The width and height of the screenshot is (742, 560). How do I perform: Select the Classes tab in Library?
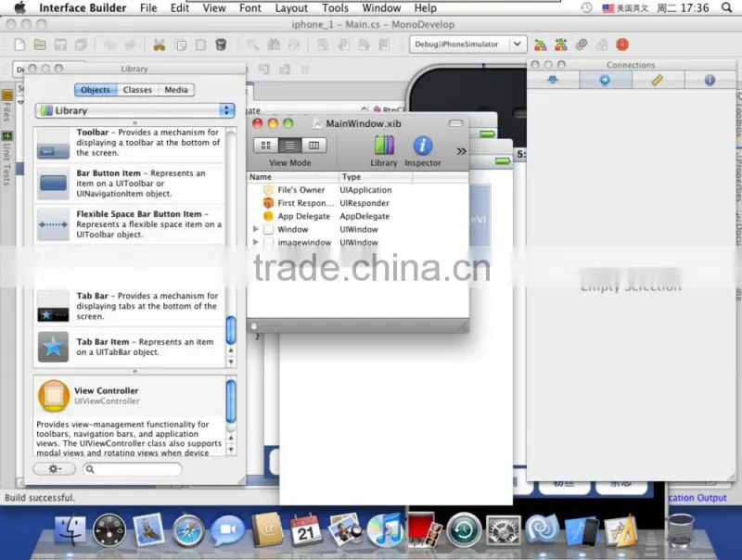click(137, 90)
